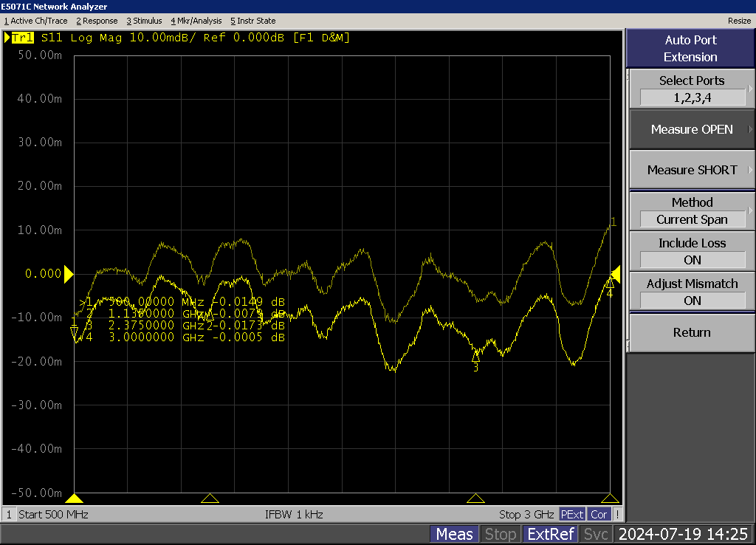The width and height of the screenshot is (756, 545).
Task: Open the Response menu
Action: (97, 21)
